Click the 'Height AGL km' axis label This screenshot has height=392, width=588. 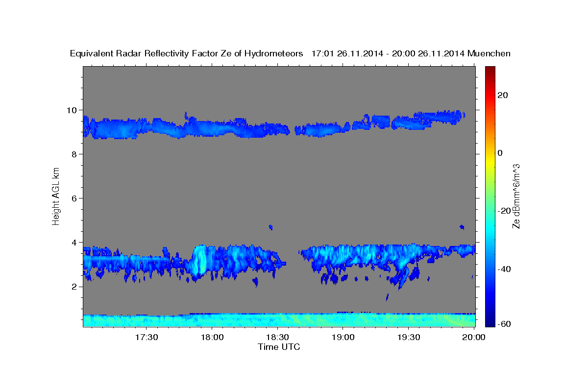pos(56,196)
